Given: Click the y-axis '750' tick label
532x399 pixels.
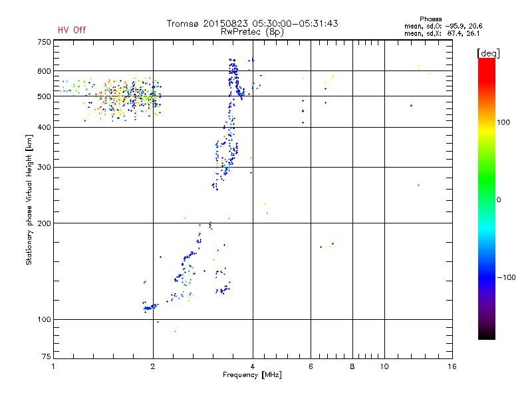Looking at the screenshot, I should (x=44, y=42).
